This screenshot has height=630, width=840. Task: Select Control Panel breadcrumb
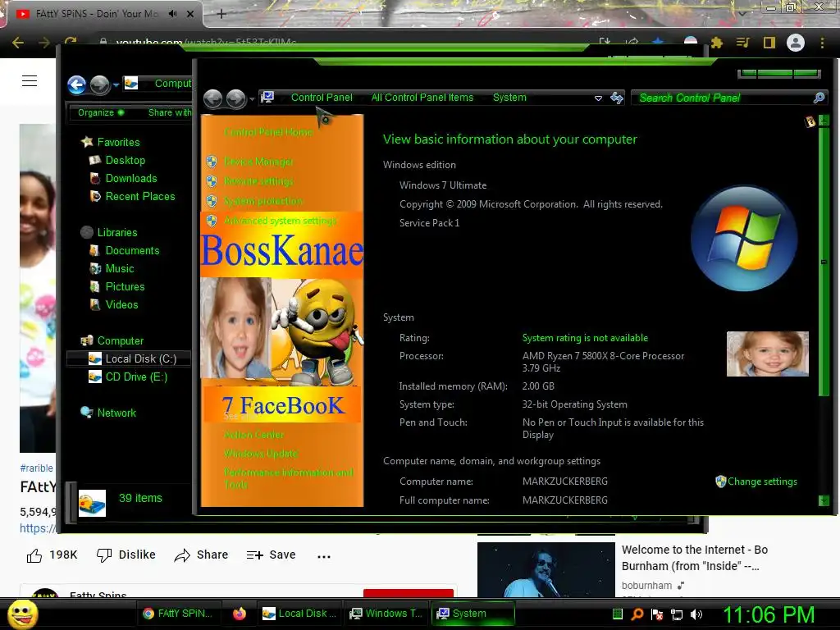322,98
